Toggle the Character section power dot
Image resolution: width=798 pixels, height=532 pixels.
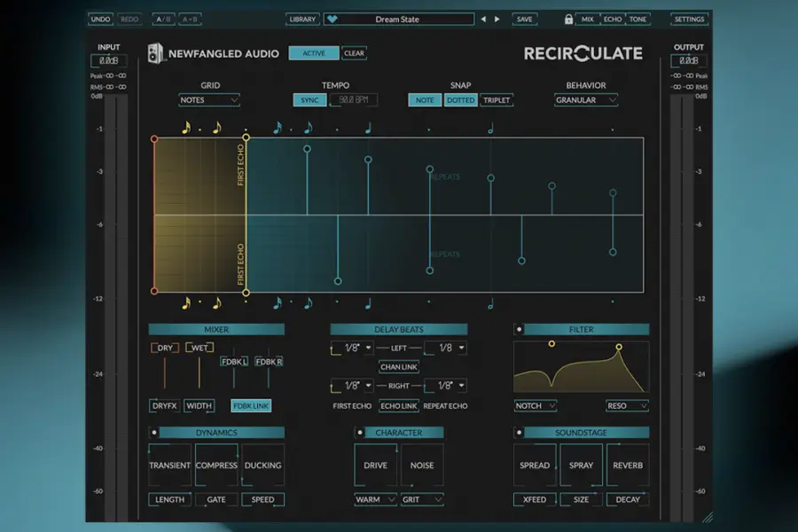coord(360,433)
